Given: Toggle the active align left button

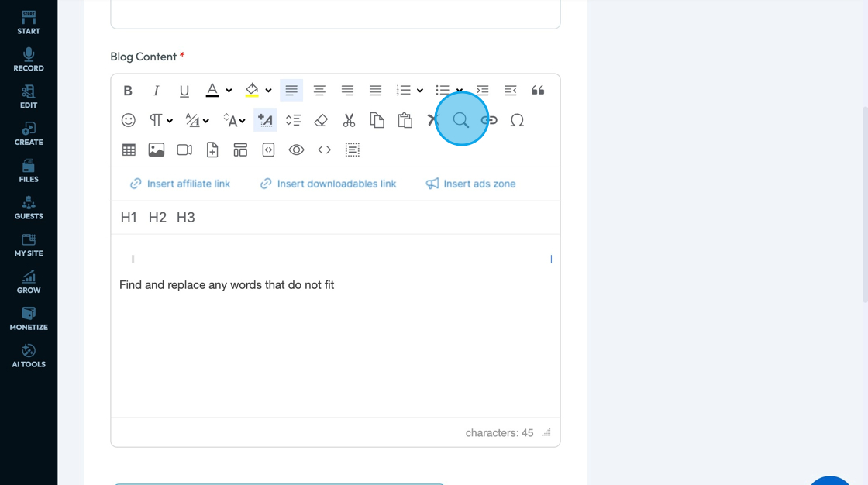Looking at the screenshot, I should [291, 90].
